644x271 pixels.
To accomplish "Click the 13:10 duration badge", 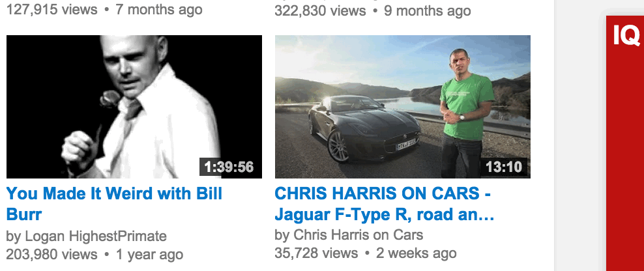I will point(504,167).
